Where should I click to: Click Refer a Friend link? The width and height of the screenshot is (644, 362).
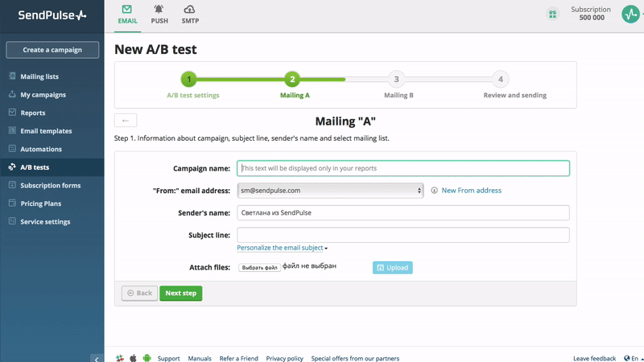238,358
